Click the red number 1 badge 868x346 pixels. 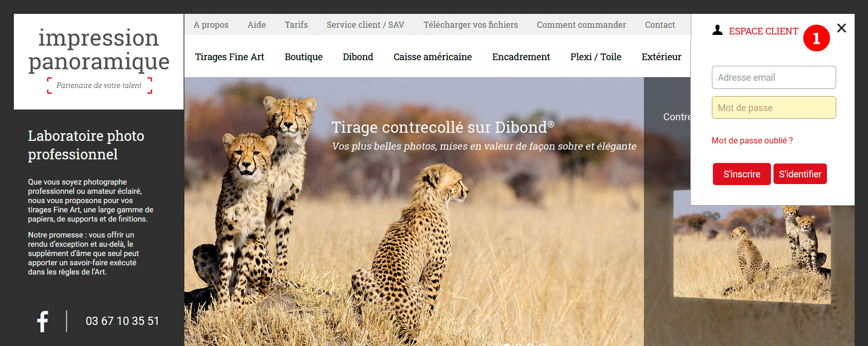tap(817, 38)
